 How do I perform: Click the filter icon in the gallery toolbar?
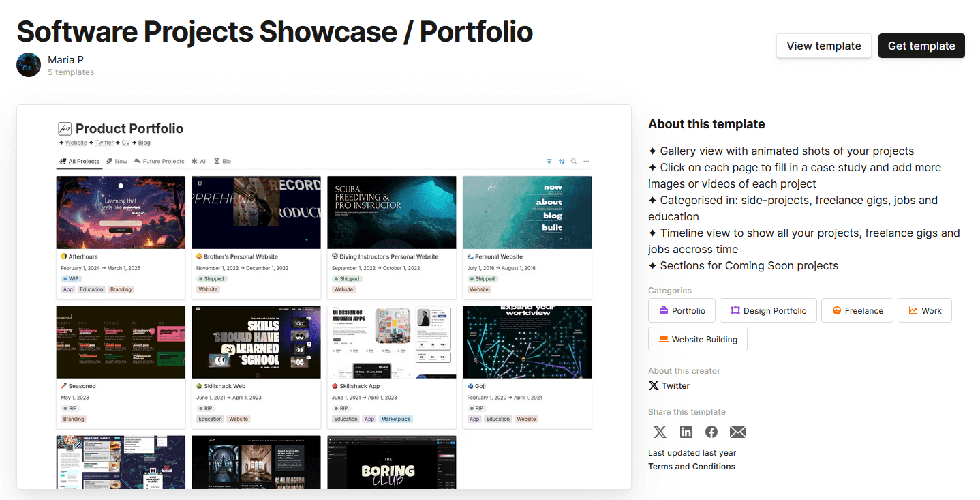pyautogui.click(x=549, y=162)
